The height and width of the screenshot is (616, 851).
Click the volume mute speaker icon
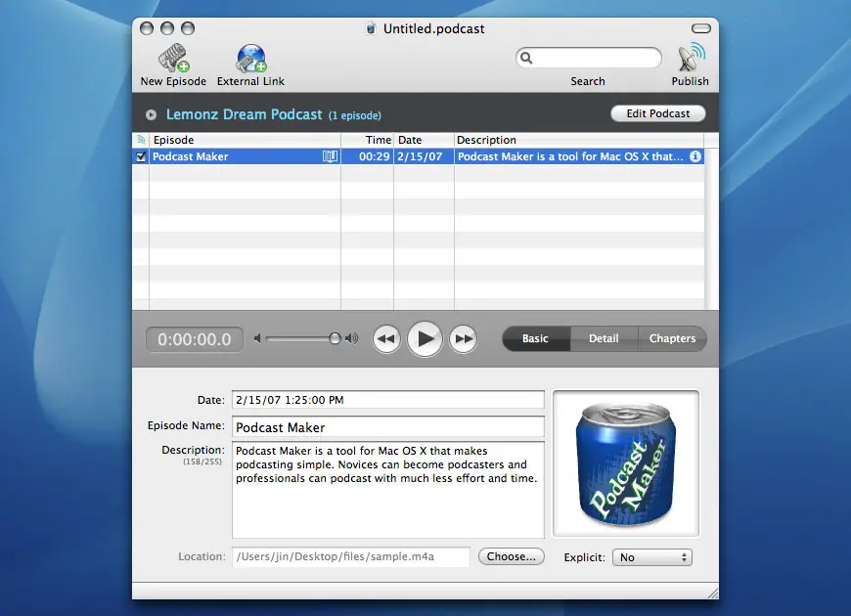258,338
